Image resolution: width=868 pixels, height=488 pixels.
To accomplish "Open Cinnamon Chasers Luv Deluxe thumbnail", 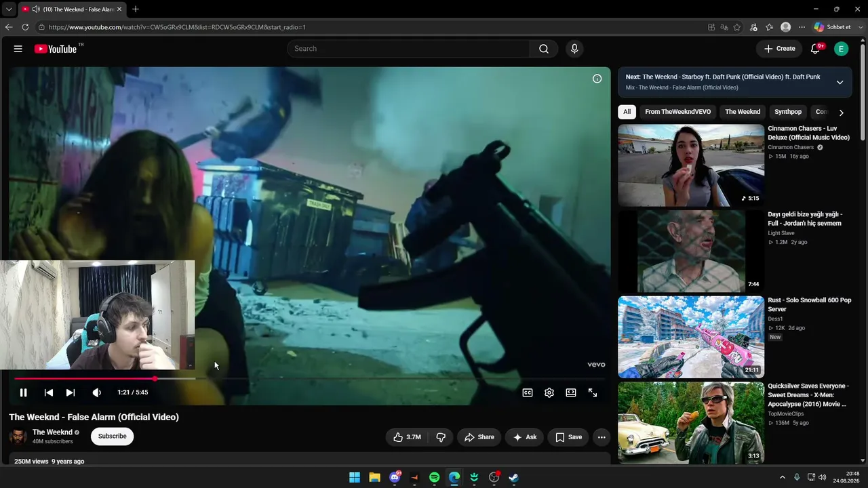I will tap(691, 165).
